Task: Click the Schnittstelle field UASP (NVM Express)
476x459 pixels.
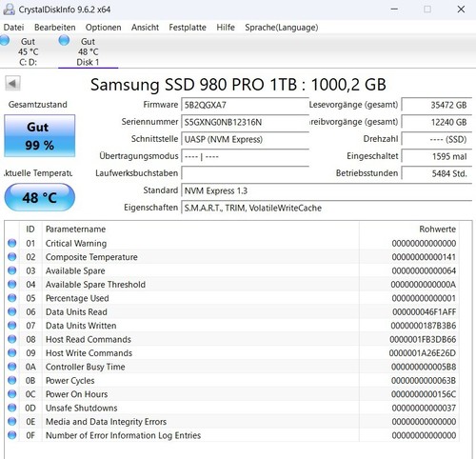Action: tap(245, 139)
